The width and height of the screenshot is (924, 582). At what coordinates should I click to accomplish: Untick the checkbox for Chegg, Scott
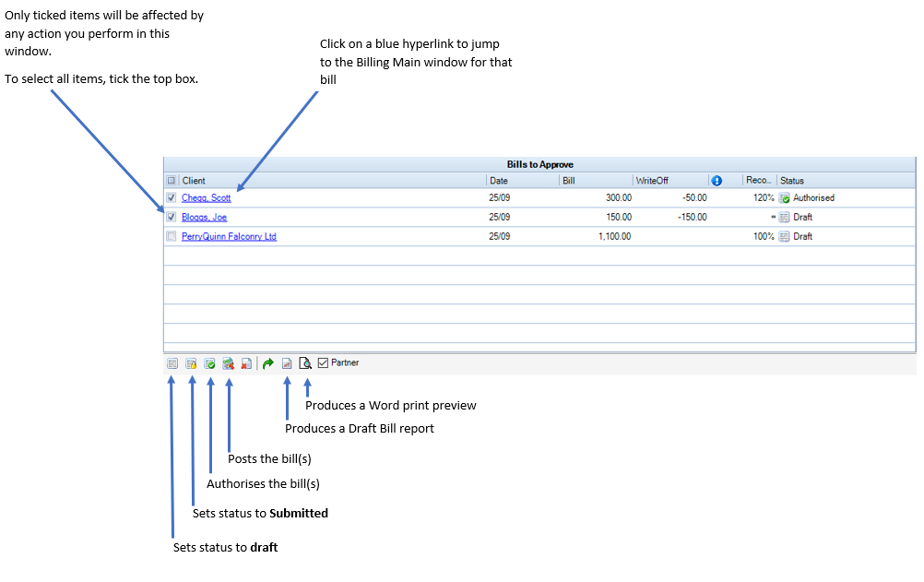point(172,197)
